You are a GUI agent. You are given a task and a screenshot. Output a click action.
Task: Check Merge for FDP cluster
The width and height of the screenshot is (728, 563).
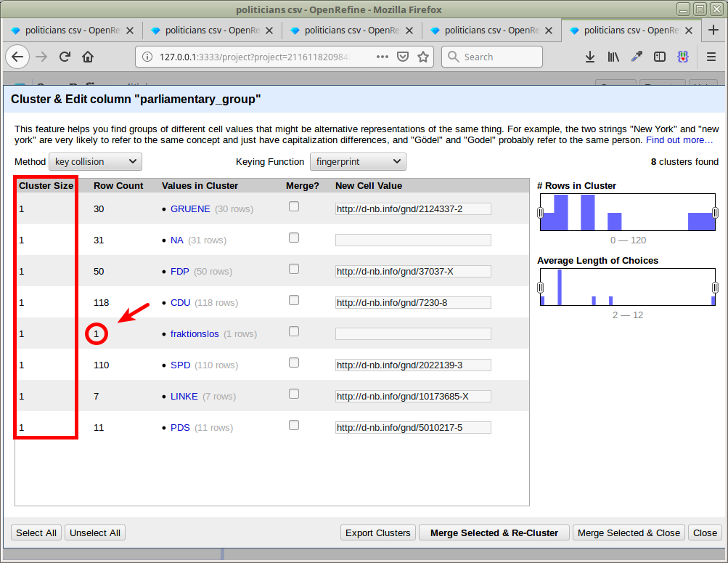294,269
